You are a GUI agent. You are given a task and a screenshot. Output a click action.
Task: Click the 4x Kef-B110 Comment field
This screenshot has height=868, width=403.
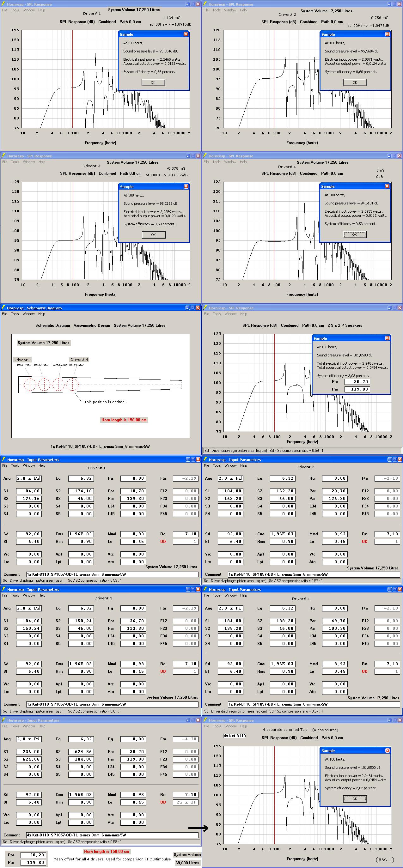[x=112, y=835]
